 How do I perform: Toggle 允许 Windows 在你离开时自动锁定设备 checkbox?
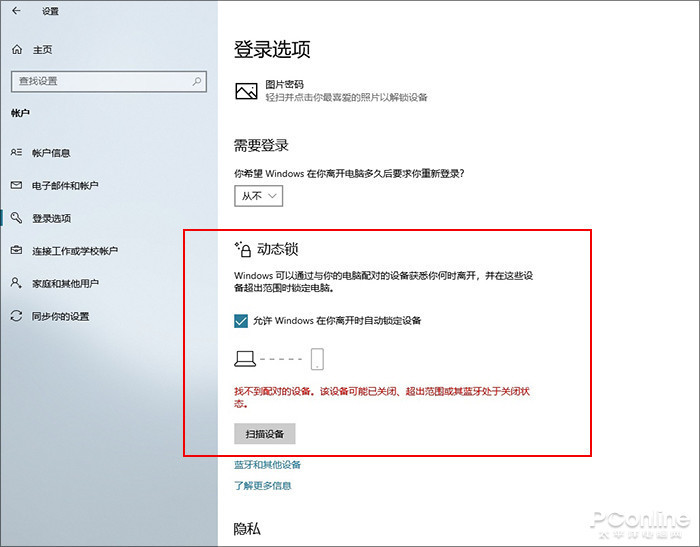pyautogui.click(x=241, y=321)
